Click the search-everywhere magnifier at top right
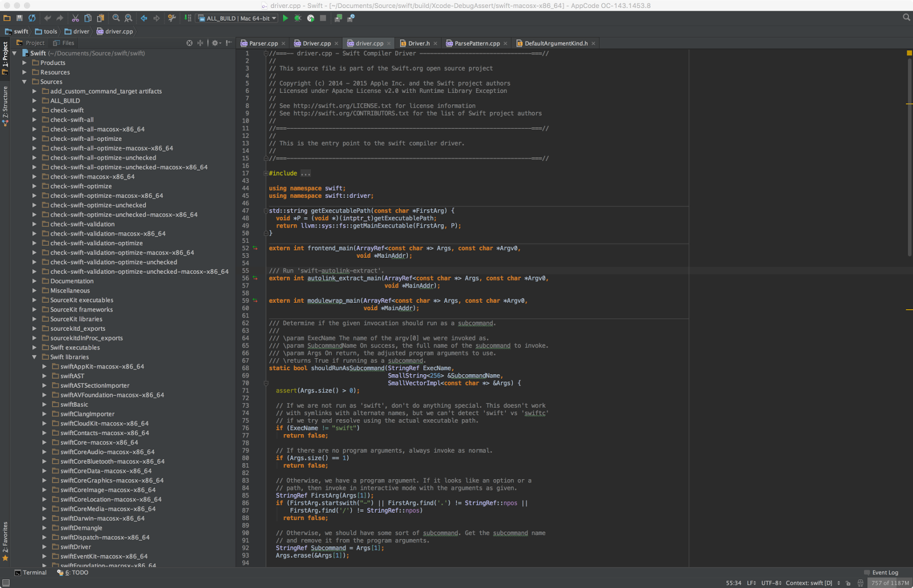This screenshot has height=588, width=913. pyautogui.click(x=906, y=18)
